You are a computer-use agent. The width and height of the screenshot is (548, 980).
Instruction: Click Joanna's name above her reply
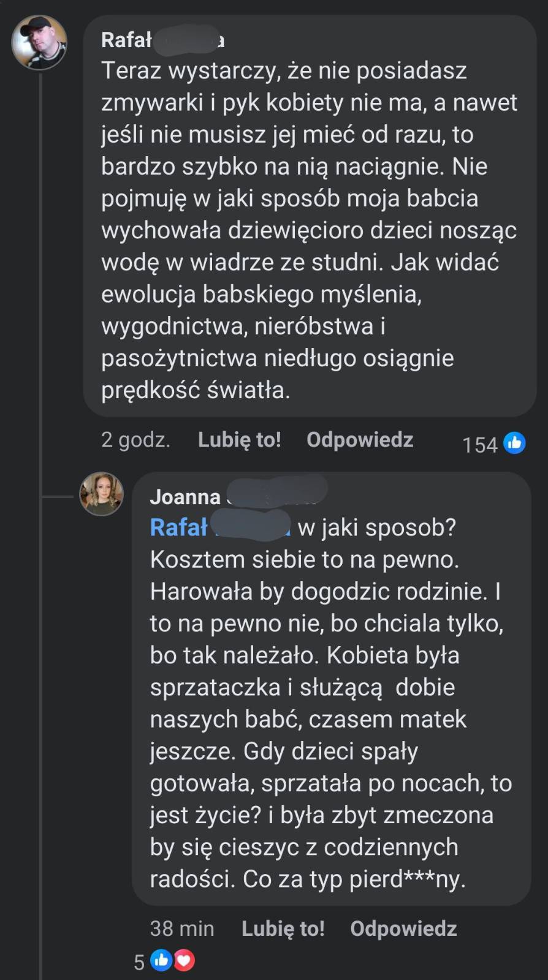185,497
